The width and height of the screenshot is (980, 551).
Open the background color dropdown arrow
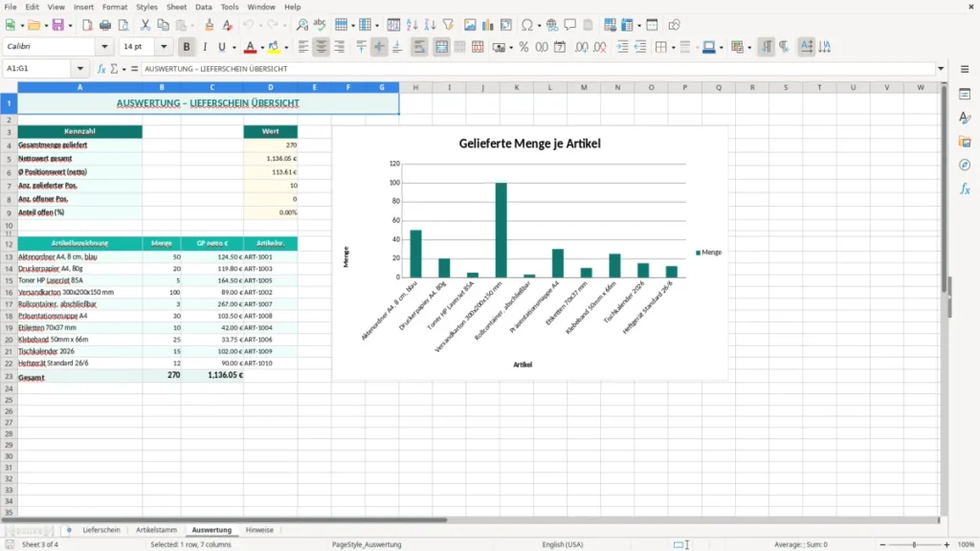tap(286, 48)
